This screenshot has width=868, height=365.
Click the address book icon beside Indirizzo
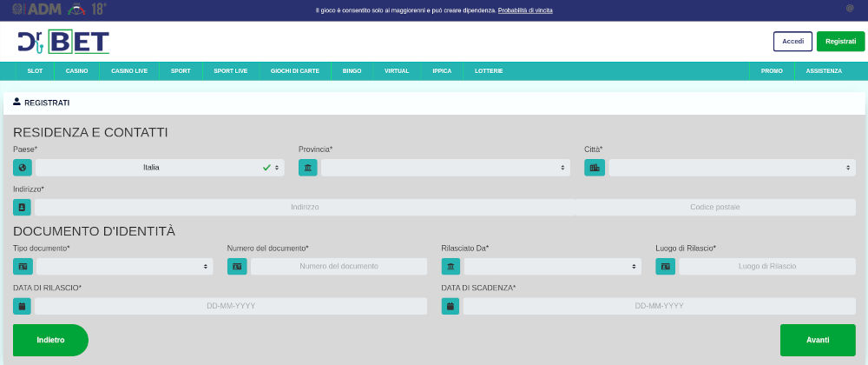(23, 207)
